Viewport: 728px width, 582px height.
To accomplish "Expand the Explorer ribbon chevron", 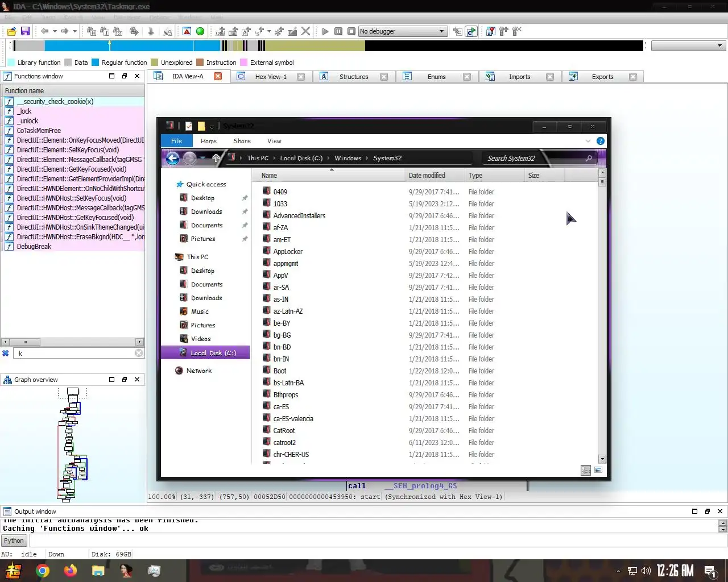I will (x=588, y=141).
